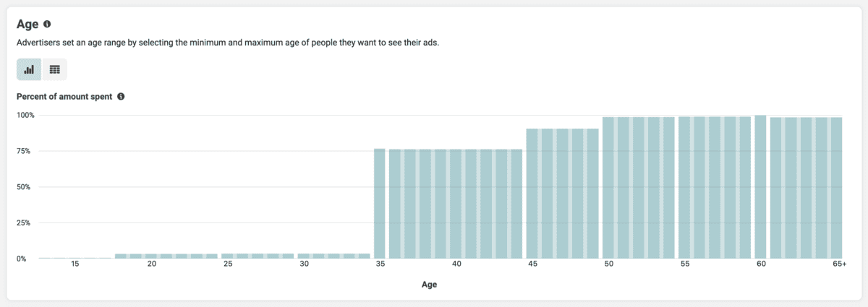868x307 pixels.
Task: Click the 65+ x-axis tick label
Action: [x=839, y=264]
